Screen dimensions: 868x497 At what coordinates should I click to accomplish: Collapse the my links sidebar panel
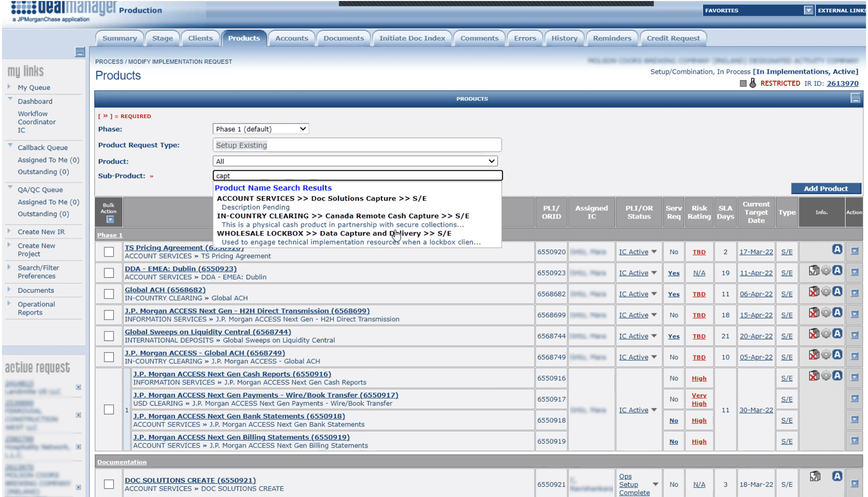[x=80, y=52]
